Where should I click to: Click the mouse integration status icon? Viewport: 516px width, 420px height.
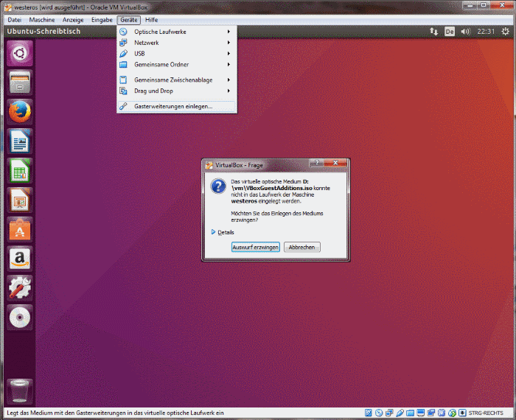point(452,413)
